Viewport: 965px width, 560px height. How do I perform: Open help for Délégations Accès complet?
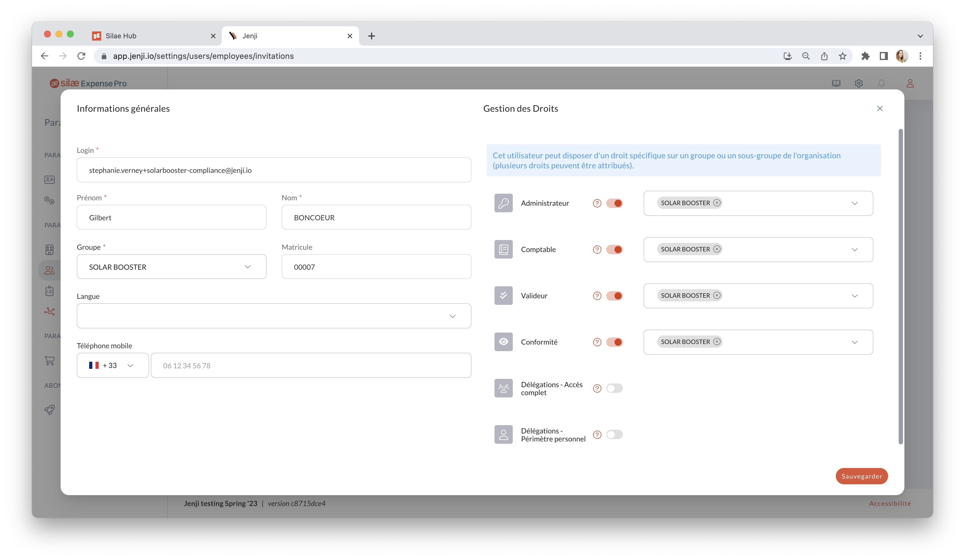(x=597, y=389)
